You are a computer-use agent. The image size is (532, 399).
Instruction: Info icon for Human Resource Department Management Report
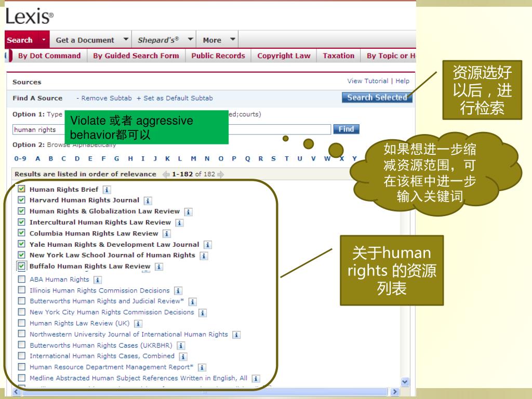tap(202, 367)
